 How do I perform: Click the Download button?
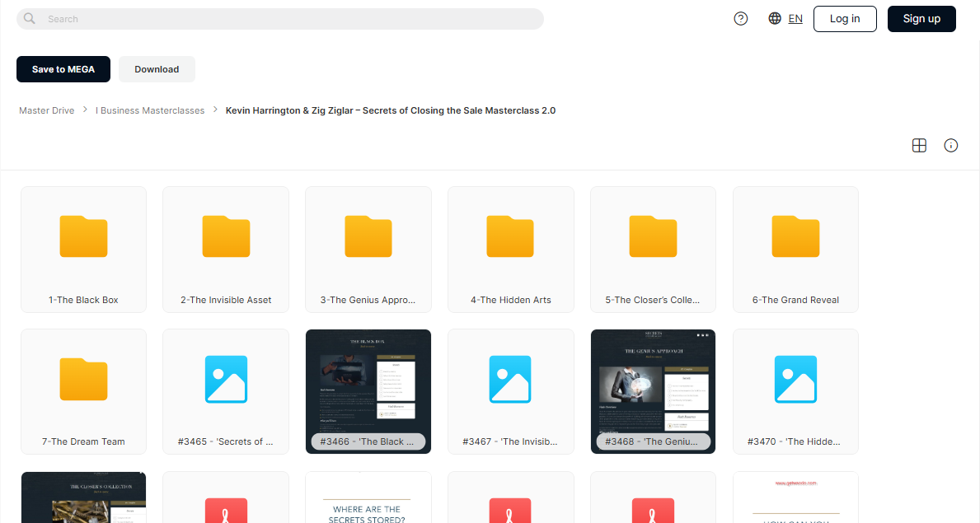point(157,69)
